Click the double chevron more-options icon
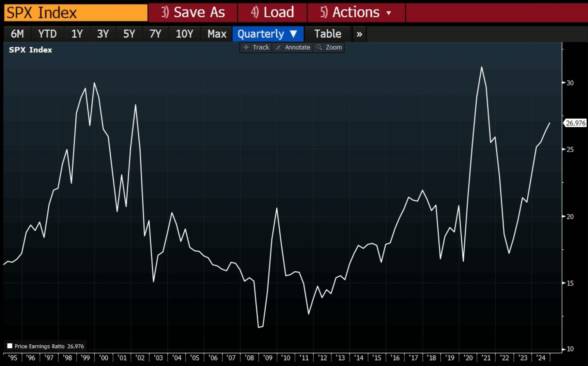 tap(359, 34)
